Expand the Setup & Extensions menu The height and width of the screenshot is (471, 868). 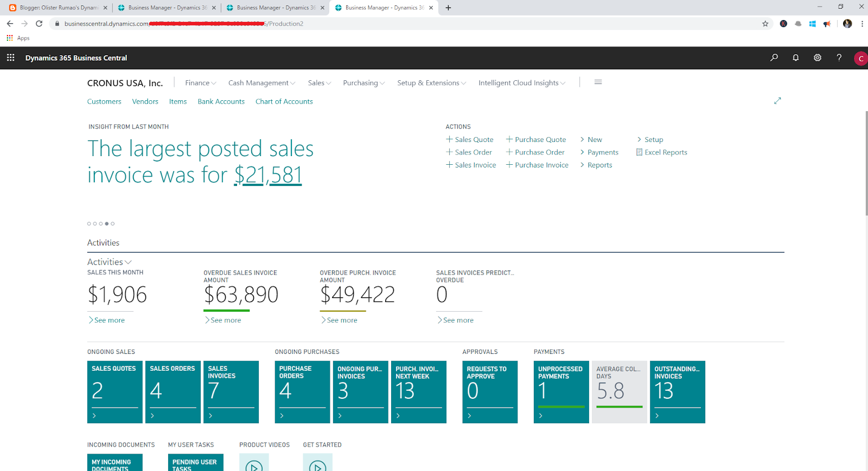(x=432, y=83)
